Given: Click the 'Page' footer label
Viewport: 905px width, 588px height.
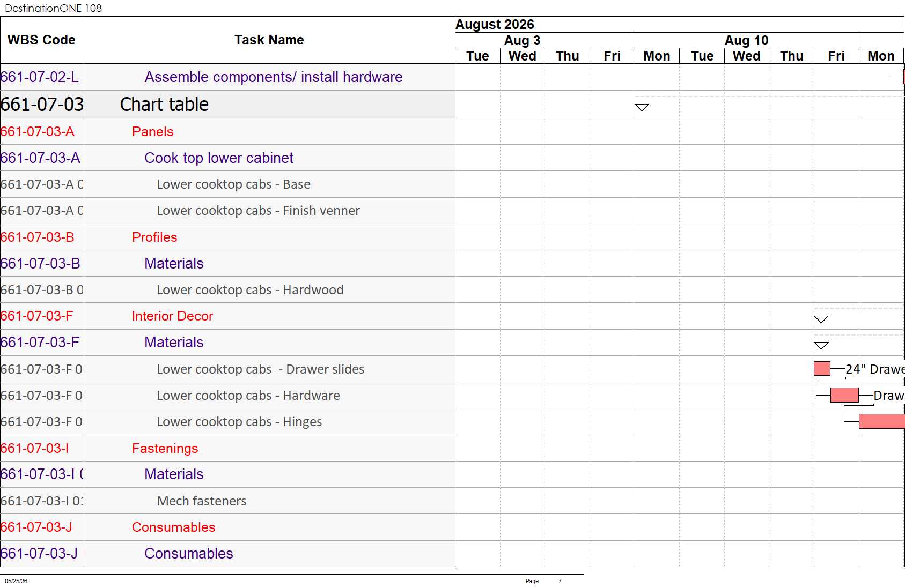Looking at the screenshot, I should [532, 581].
